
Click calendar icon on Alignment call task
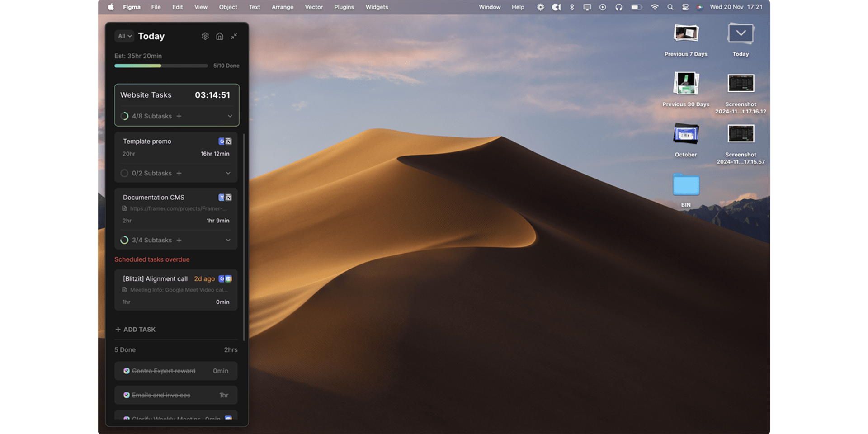pyautogui.click(x=229, y=279)
